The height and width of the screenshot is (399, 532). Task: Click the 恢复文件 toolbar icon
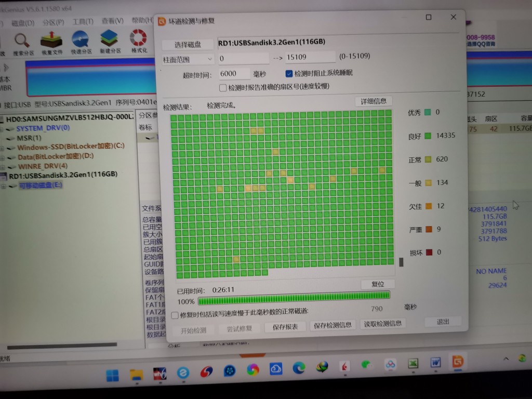pyautogui.click(x=51, y=41)
